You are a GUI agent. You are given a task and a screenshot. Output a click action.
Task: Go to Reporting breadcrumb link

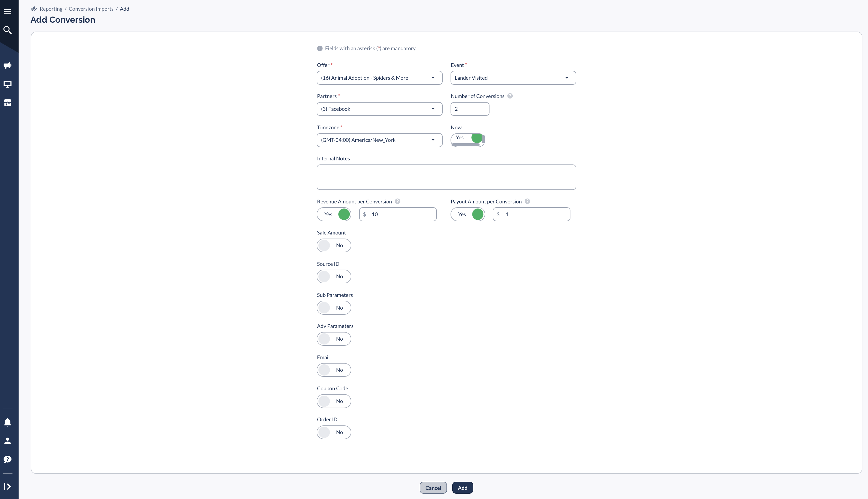tap(51, 9)
